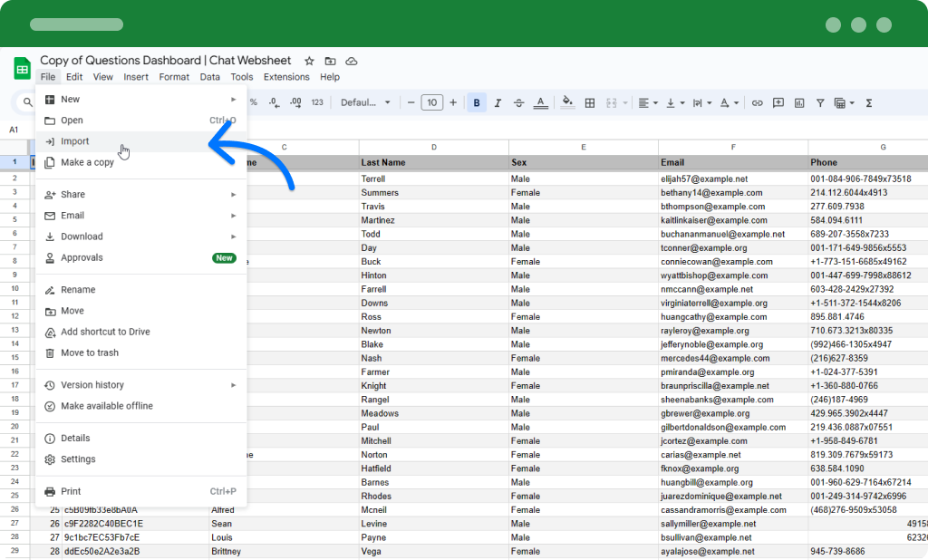Insert a link

pyautogui.click(x=756, y=102)
